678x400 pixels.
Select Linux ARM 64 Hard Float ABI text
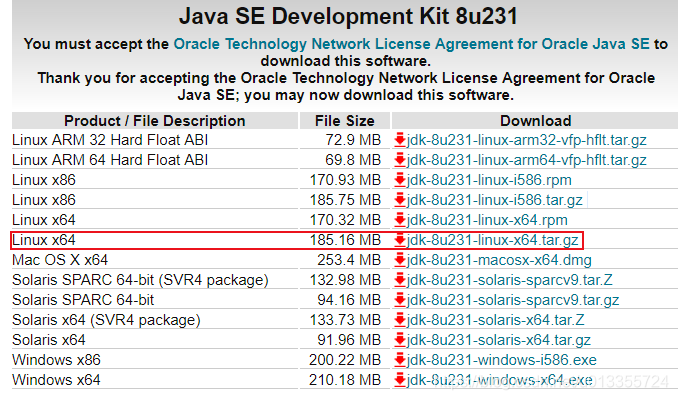110,160
